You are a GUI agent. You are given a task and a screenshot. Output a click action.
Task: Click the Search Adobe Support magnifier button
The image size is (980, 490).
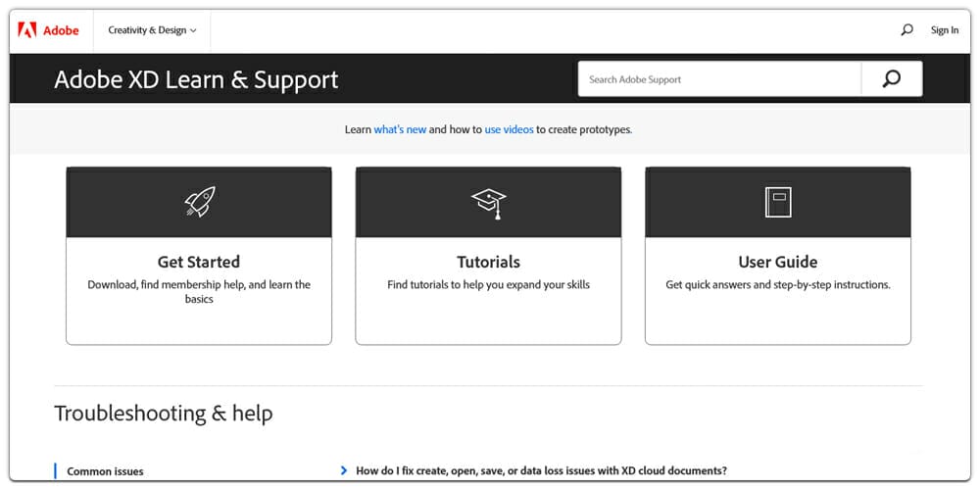tap(891, 78)
